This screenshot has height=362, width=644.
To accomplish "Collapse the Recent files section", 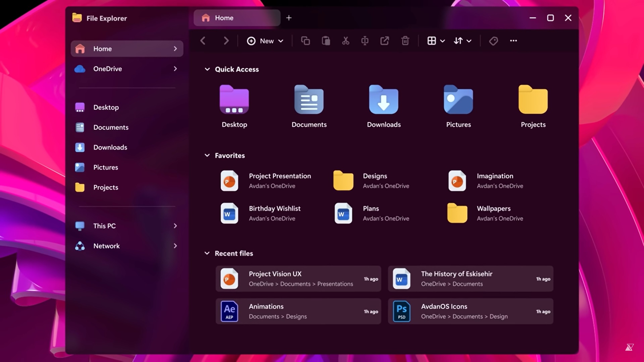I will coord(207,253).
